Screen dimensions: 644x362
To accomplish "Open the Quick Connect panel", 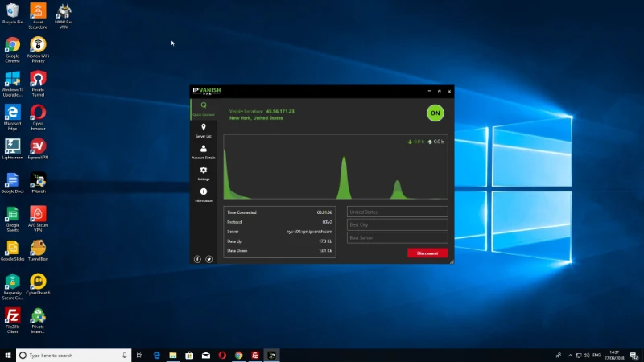I will click(204, 107).
